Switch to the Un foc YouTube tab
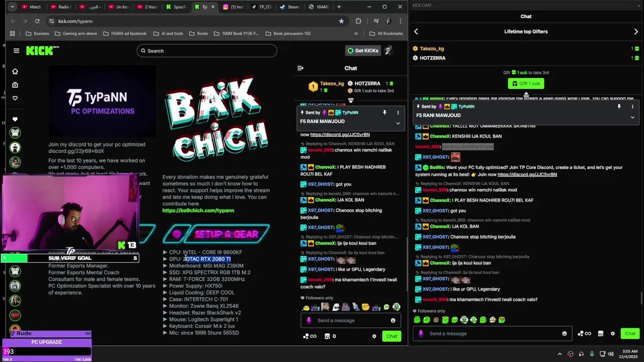Viewport: 644px width, 362px height. click(x=118, y=7)
